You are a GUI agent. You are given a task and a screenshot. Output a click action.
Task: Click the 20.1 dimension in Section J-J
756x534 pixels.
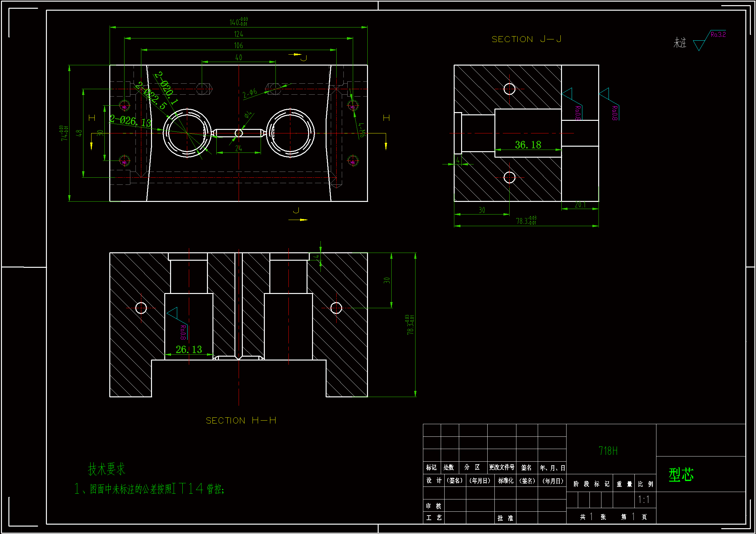point(580,204)
